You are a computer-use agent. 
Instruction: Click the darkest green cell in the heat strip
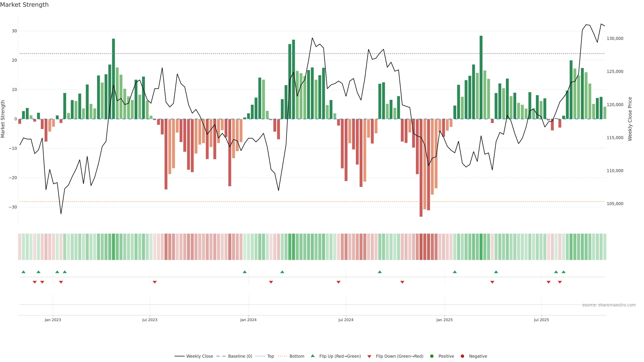point(481,247)
